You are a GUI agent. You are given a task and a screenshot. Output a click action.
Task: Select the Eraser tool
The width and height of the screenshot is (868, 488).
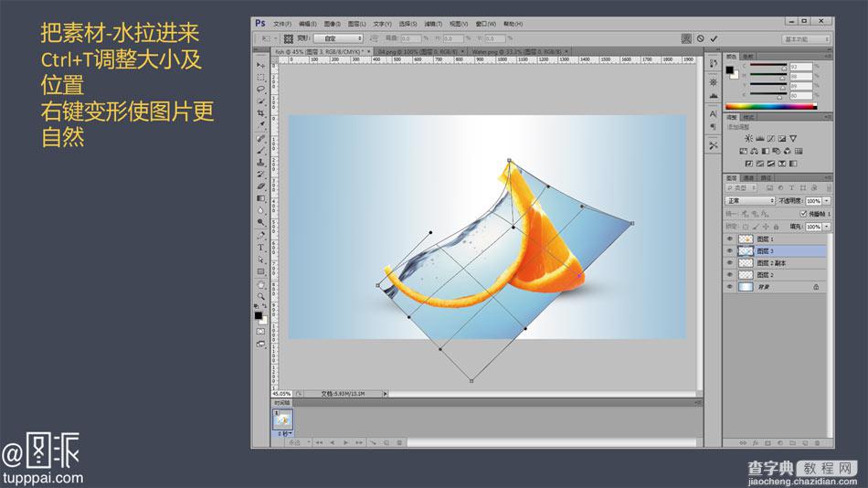pyautogui.click(x=260, y=186)
